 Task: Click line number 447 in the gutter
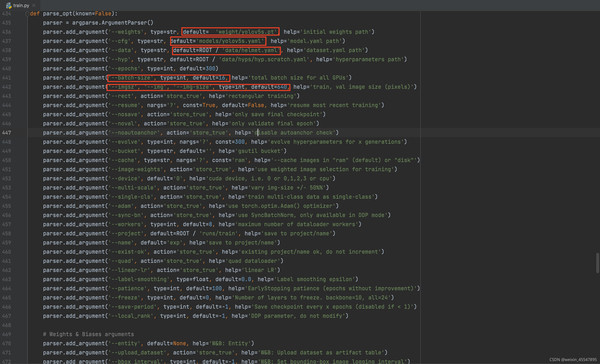[7, 133]
